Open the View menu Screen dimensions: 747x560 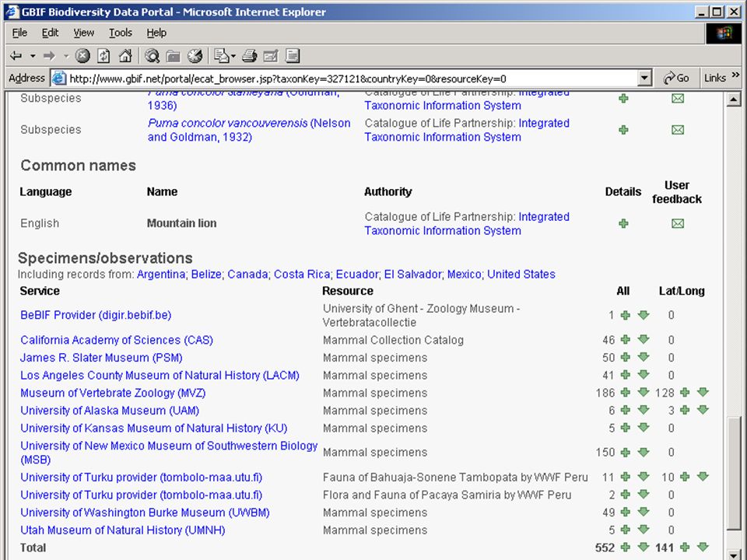pos(83,33)
